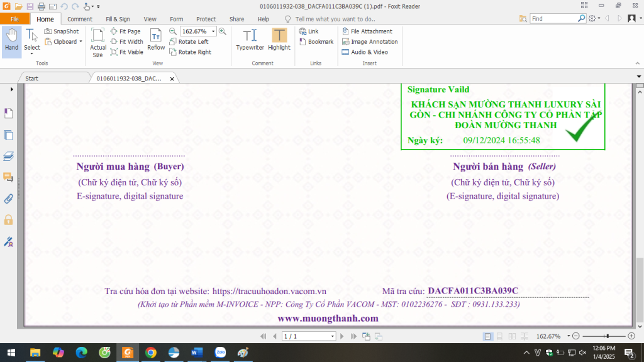The height and width of the screenshot is (362, 644).
Task: Open the Share ribbon tab
Action: pos(236,19)
